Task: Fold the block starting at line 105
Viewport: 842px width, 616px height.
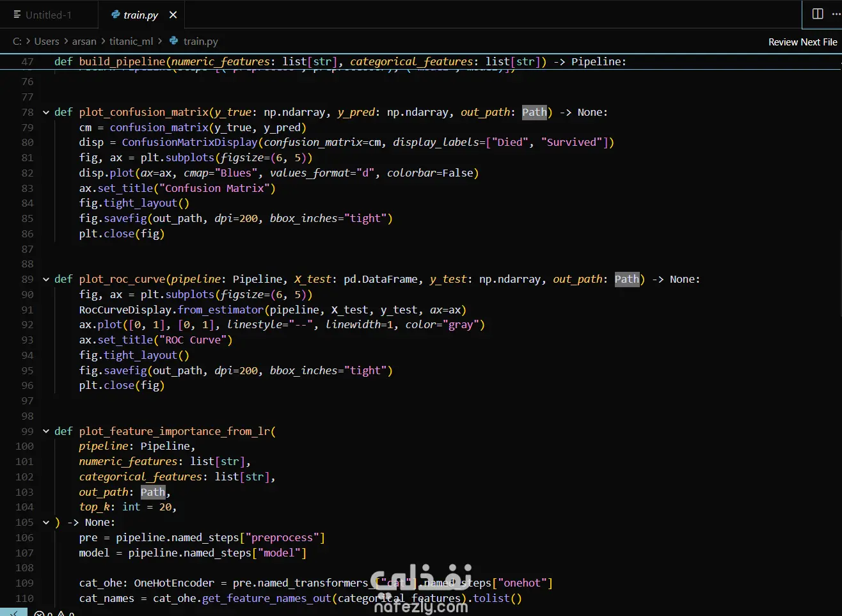Action: [46, 523]
